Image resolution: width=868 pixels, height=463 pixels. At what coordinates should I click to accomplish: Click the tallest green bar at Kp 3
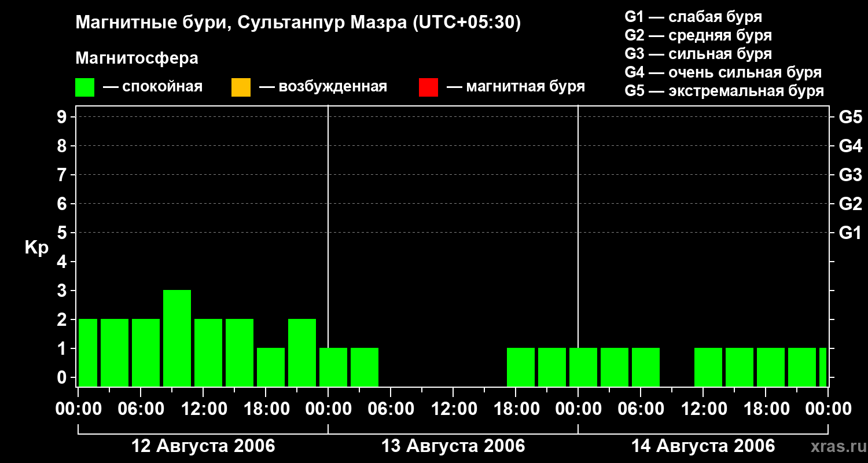click(177, 338)
